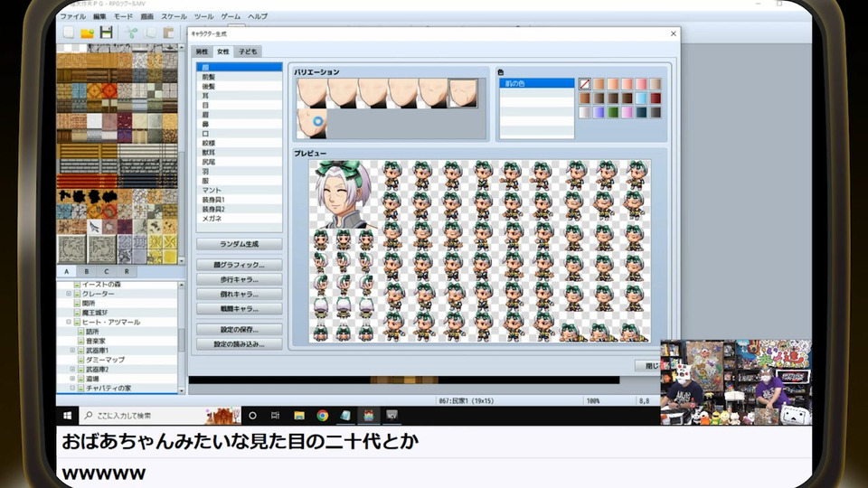
Task: Pick the dark red color swatch
Action: click(x=656, y=99)
